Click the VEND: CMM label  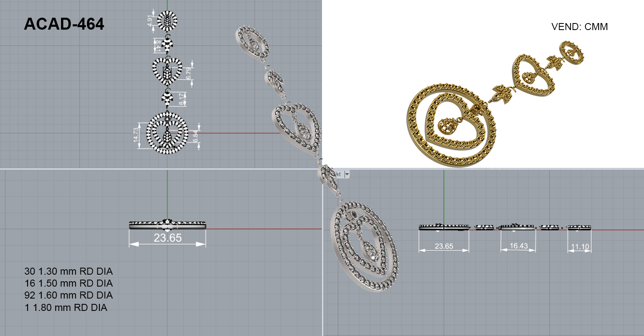click(x=579, y=27)
